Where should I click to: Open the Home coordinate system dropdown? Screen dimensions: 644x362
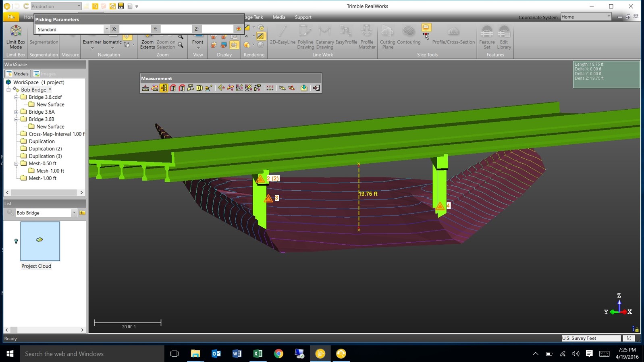(609, 17)
